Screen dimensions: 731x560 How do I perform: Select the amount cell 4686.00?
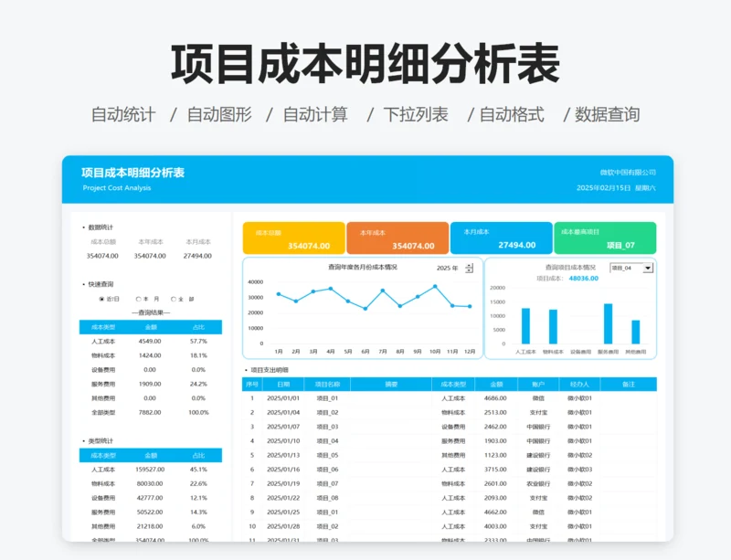495,398
